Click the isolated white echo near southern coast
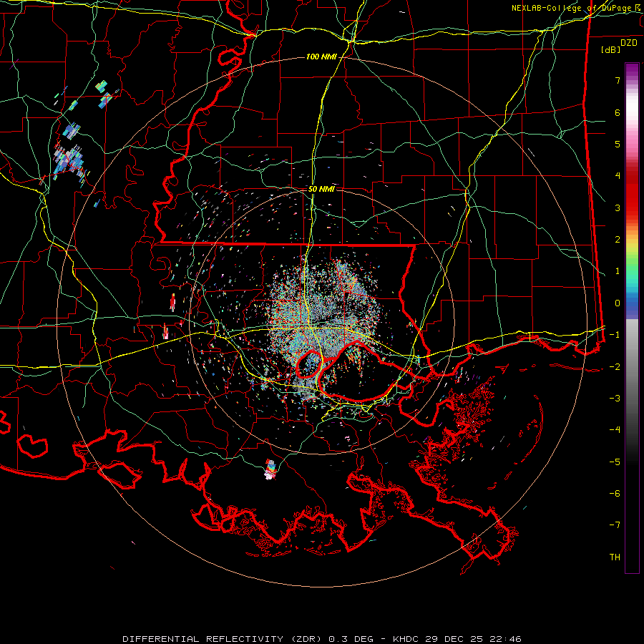Image resolution: width=644 pixels, height=644 pixels. [270, 469]
